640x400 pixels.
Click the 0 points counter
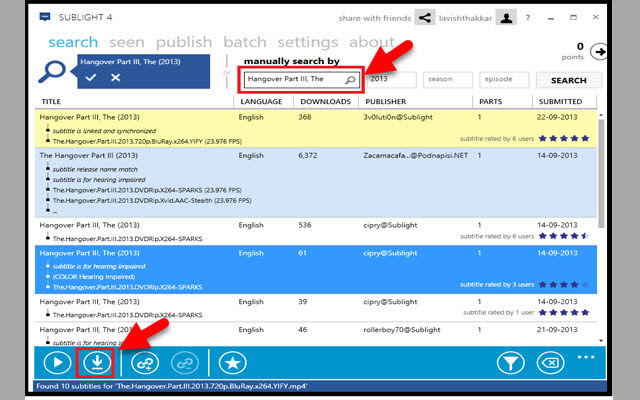point(580,47)
